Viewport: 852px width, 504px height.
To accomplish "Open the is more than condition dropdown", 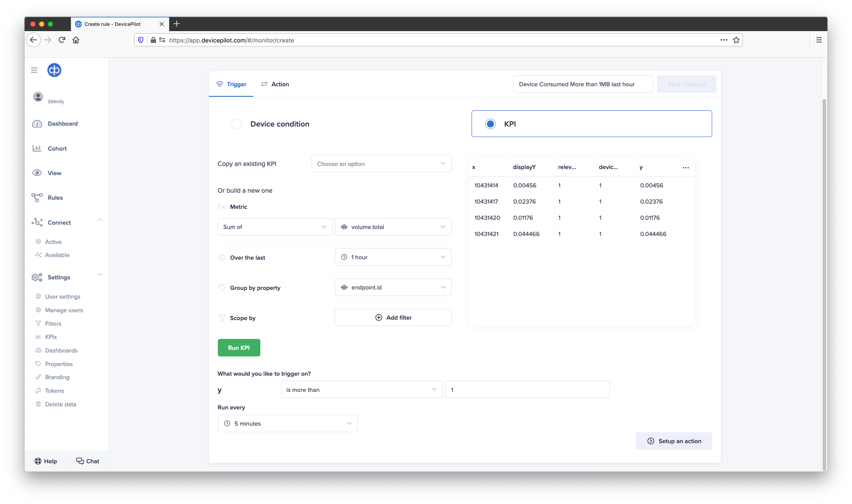I will [x=362, y=390].
